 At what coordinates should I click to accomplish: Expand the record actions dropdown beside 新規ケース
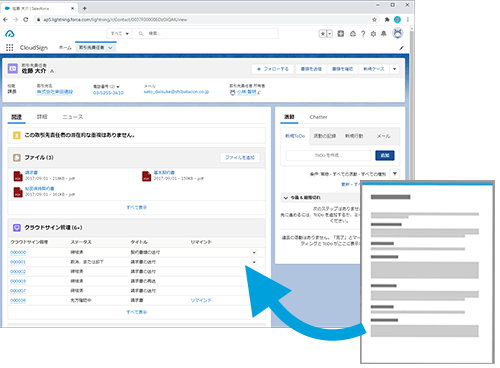point(395,69)
